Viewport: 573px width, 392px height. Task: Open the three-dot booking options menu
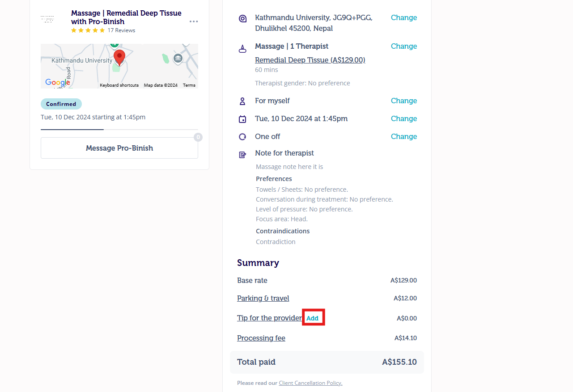193,21
